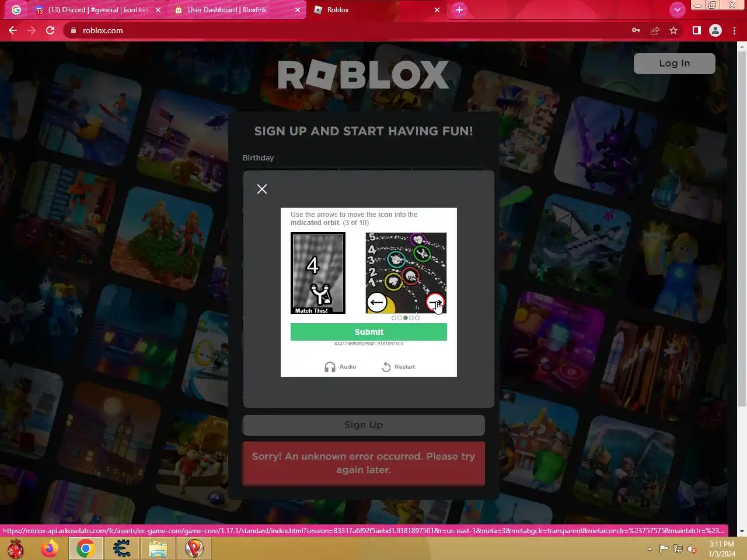The image size is (747, 560).
Task: Close the Bloxlink User Dashboard tab
Action: tap(298, 10)
